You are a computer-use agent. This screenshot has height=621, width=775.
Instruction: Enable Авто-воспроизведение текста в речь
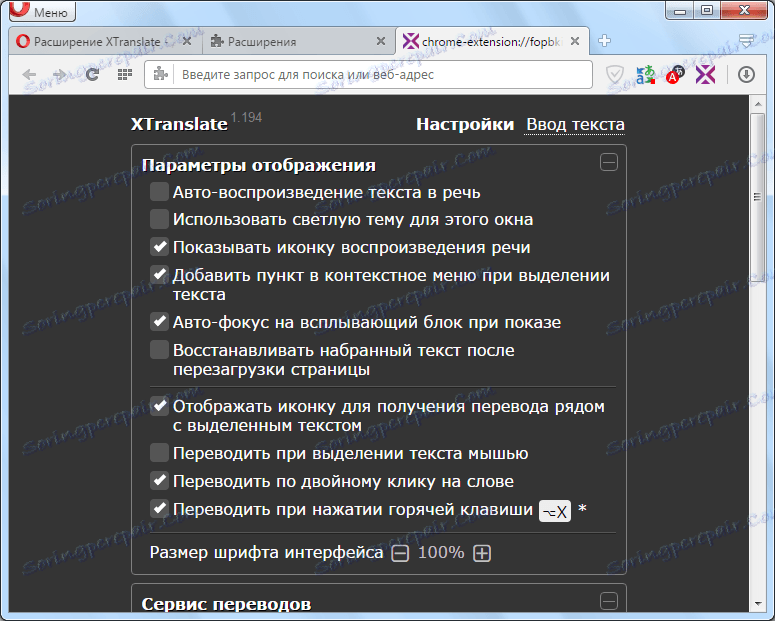(x=159, y=192)
